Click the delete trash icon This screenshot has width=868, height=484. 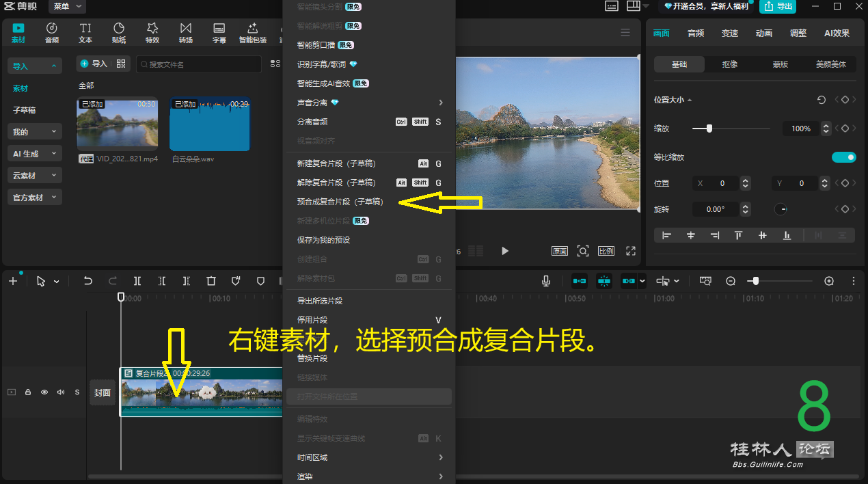211,281
